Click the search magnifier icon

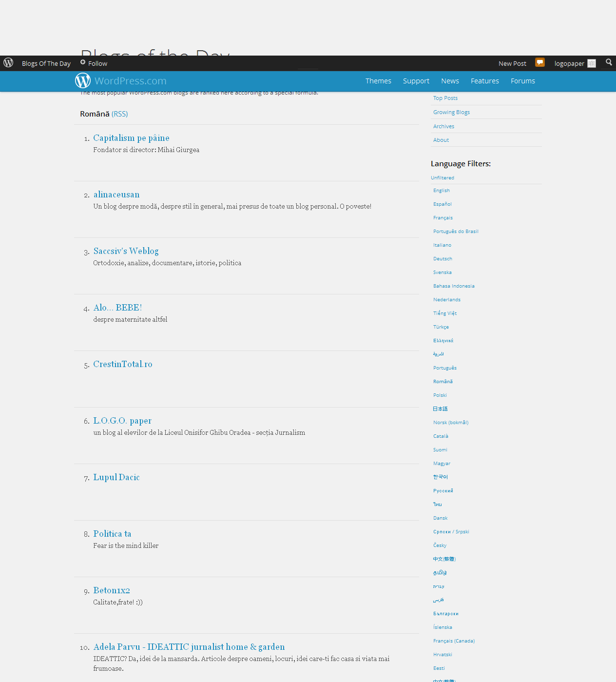[x=609, y=62]
